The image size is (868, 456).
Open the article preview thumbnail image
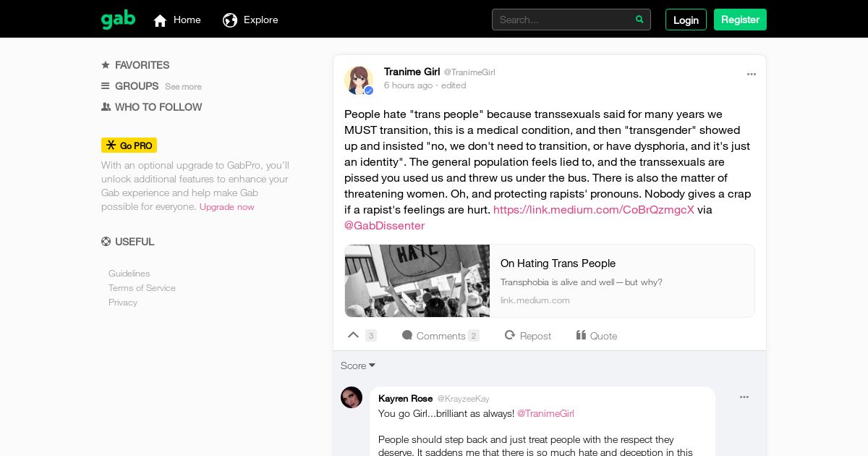click(x=417, y=281)
